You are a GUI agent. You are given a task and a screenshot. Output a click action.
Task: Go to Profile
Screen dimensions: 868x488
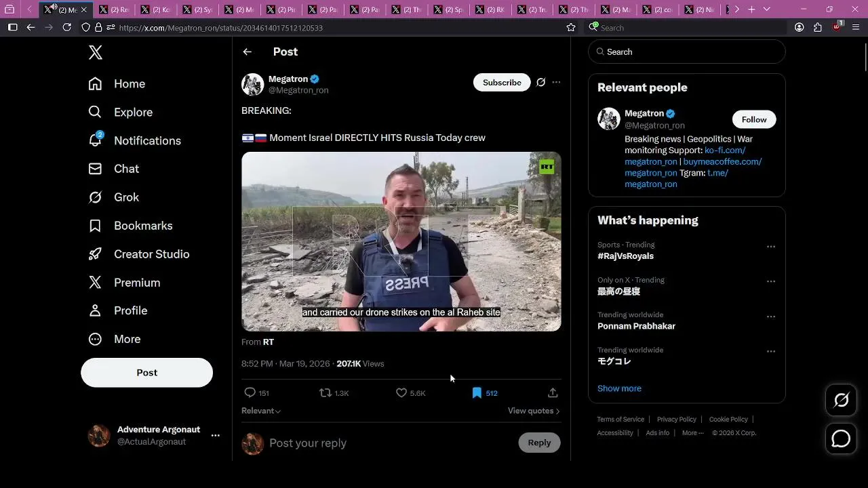coord(118,310)
